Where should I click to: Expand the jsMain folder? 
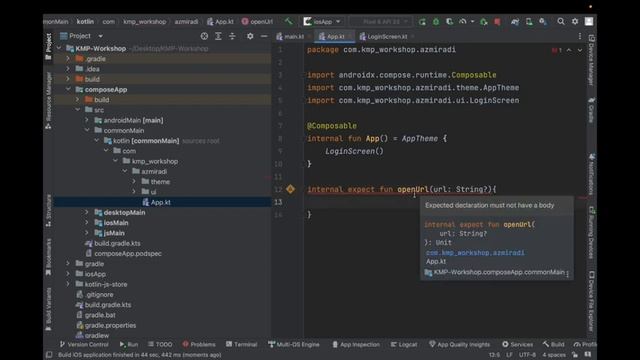(87, 233)
